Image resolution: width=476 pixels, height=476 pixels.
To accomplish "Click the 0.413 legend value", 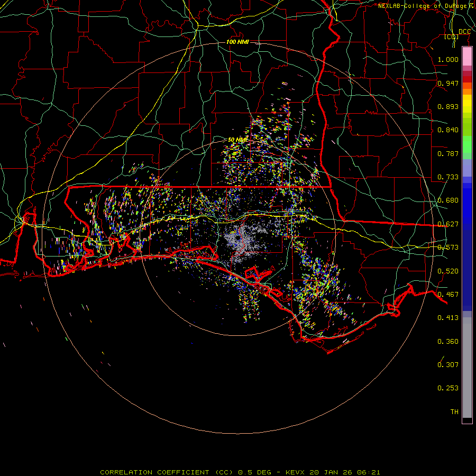I will [448, 318].
